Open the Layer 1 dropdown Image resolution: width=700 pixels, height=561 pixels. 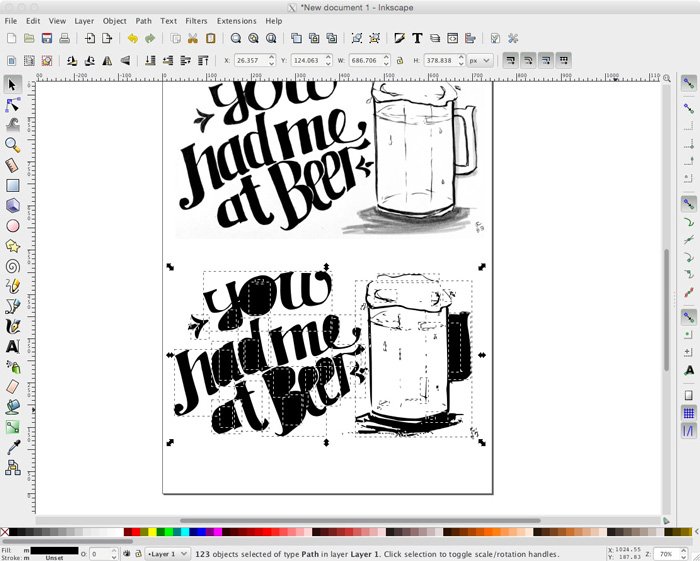pos(167,554)
